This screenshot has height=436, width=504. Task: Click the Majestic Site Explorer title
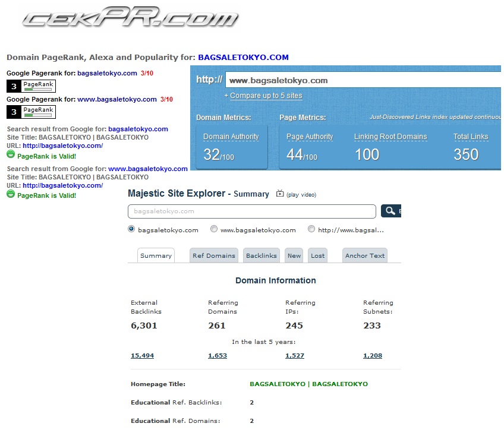[177, 193]
